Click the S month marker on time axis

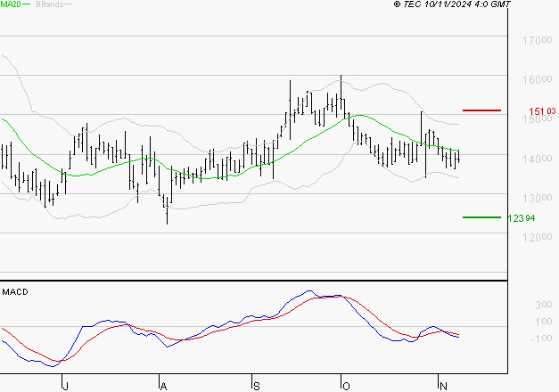click(257, 386)
